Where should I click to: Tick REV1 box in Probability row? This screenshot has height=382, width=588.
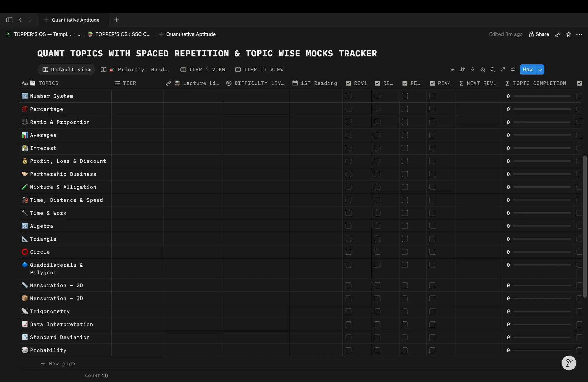(x=348, y=350)
